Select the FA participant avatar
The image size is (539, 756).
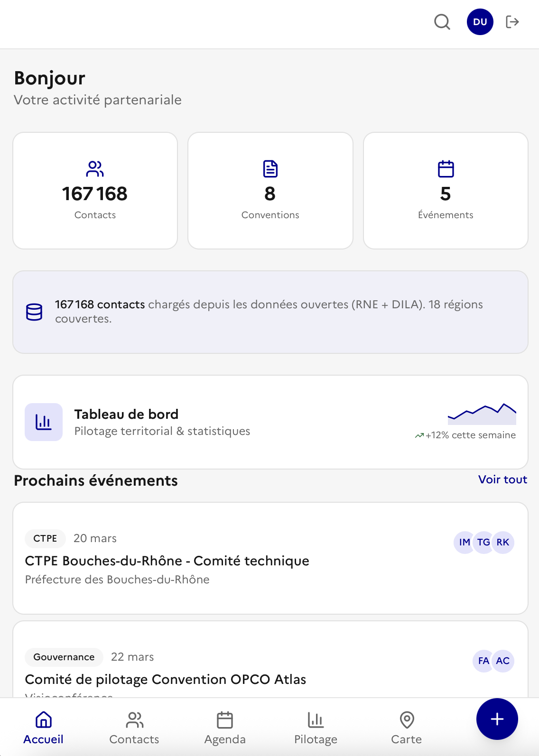pyautogui.click(x=483, y=661)
